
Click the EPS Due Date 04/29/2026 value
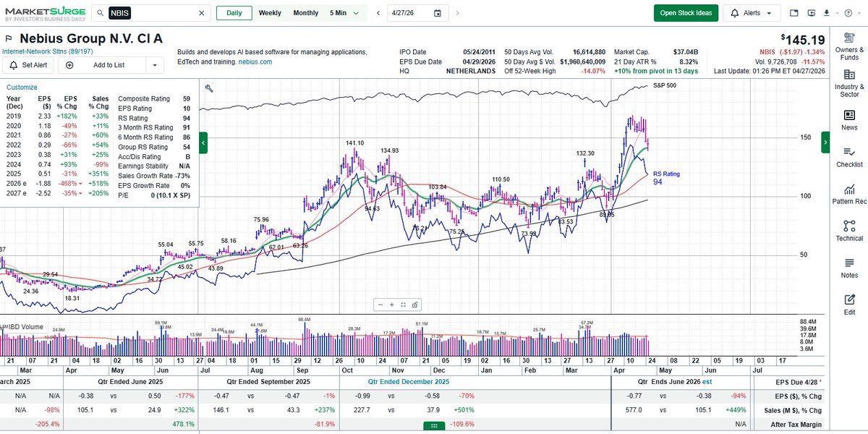(479, 62)
